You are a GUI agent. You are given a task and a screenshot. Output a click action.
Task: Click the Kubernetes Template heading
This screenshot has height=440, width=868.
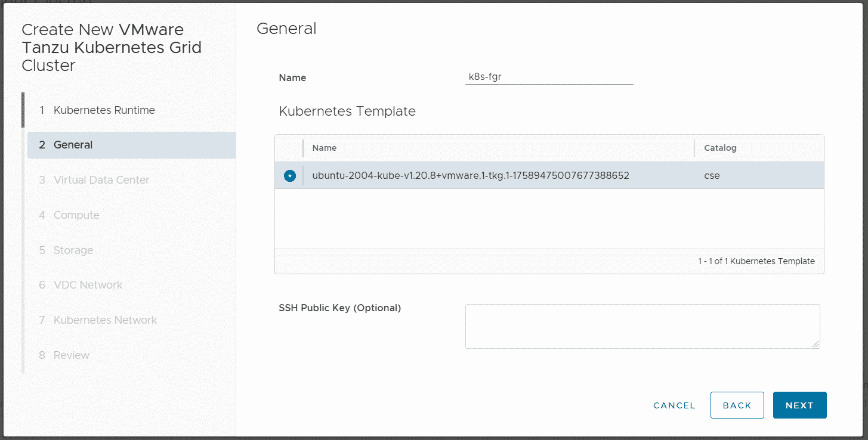(347, 111)
